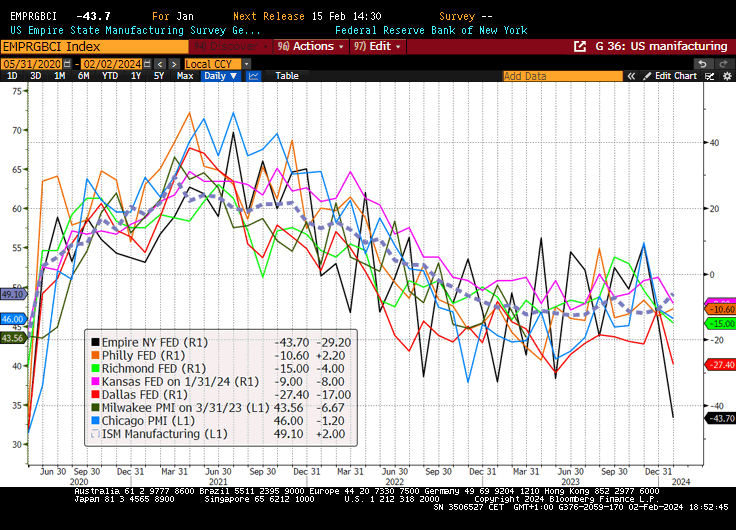
Task: Click the Richmond FED green legend swatch
Action: pyautogui.click(x=95, y=369)
